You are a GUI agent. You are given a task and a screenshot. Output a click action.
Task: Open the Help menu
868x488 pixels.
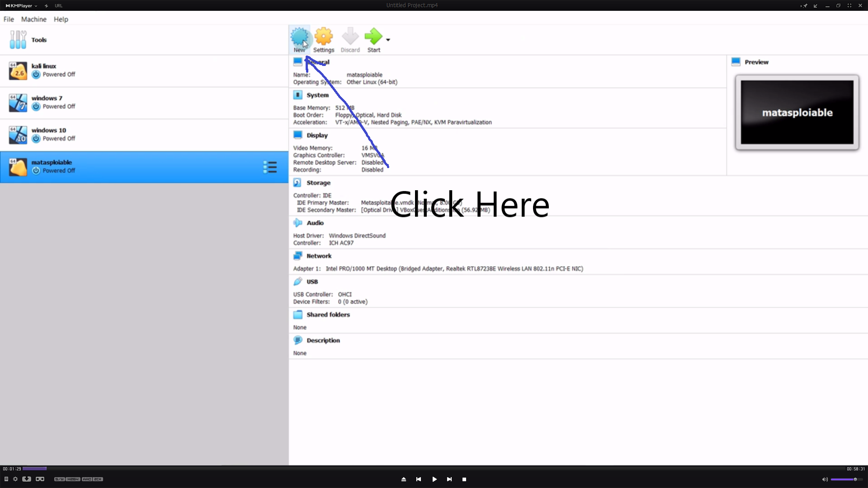tap(61, 19)
